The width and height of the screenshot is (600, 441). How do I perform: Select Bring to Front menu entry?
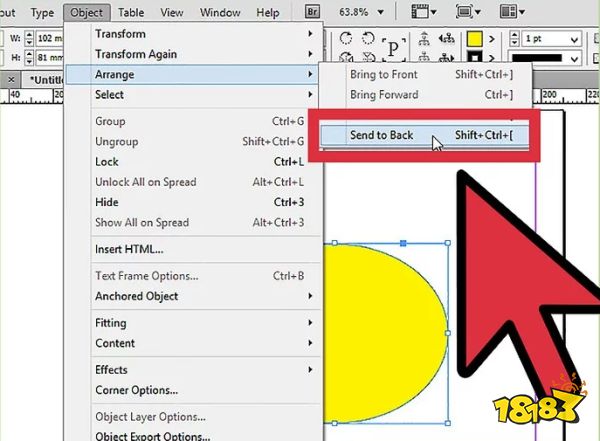383,75
